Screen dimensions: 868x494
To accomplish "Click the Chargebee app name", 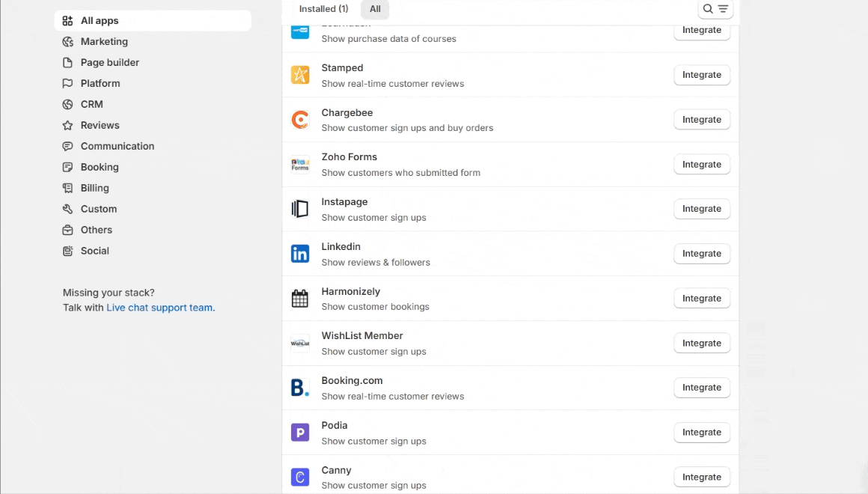I will point(347,112).
